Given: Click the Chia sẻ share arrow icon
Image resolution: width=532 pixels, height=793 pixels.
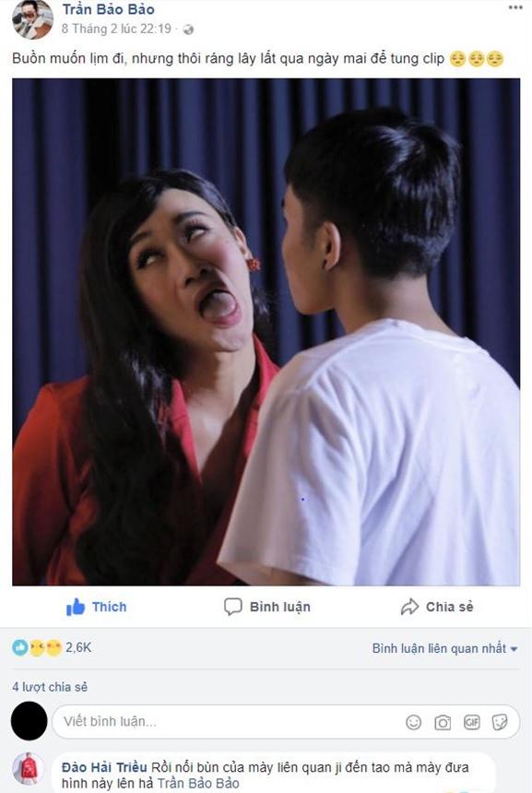Looking at the screenshot, I should coord(409,607).
